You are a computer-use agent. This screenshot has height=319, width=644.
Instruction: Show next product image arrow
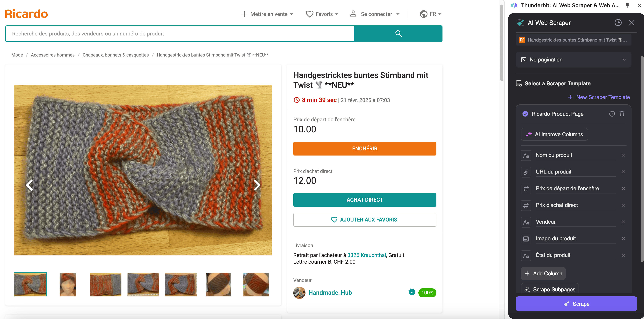coord(257,185)
